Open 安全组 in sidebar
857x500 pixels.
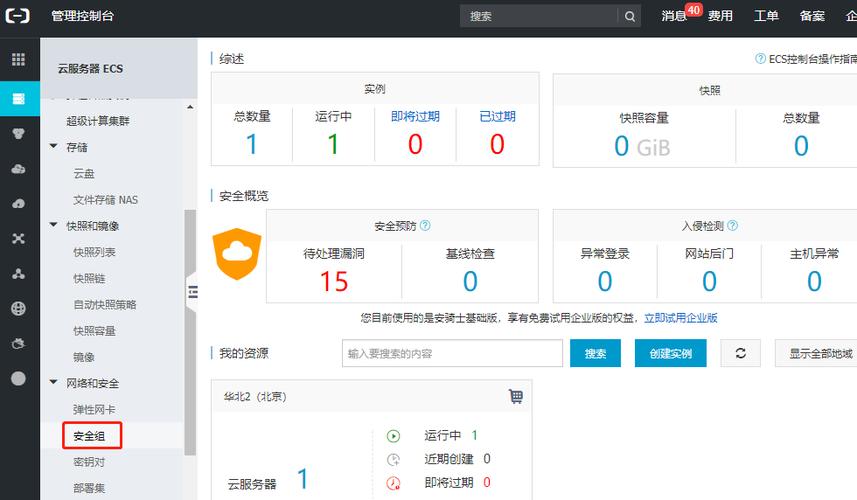click(89, 436)
